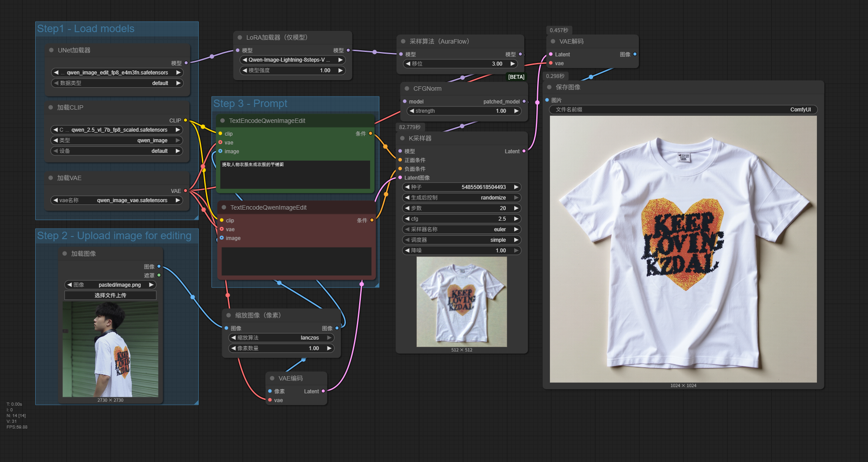868x462 pixels.
Task: Switch to next vae名称 file using right arrow
Action: click(178, 200)
